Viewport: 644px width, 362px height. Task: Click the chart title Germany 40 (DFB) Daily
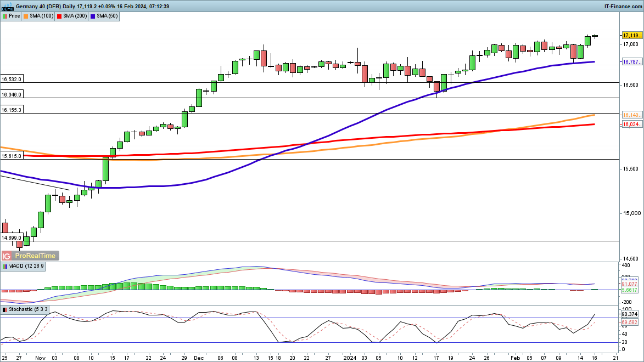(45, 6)
